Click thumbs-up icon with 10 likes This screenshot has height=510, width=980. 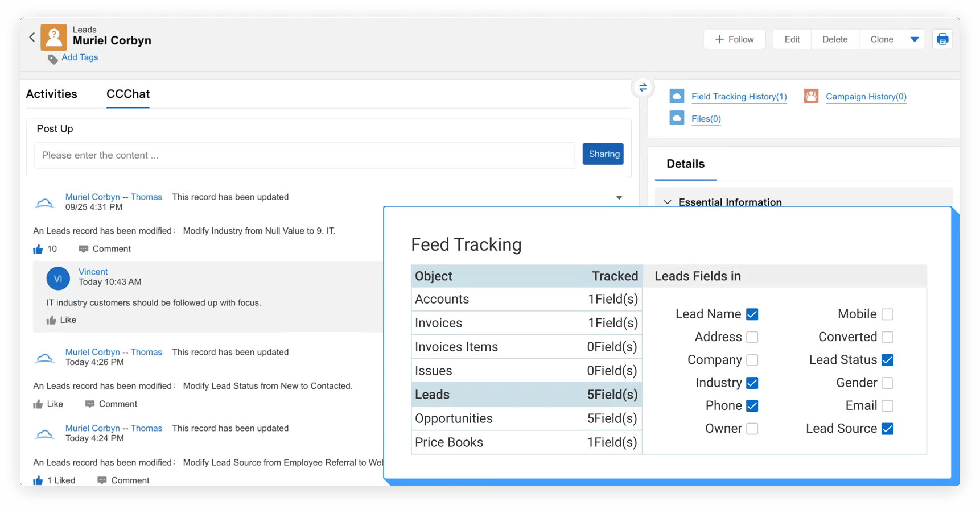[38, 249]
